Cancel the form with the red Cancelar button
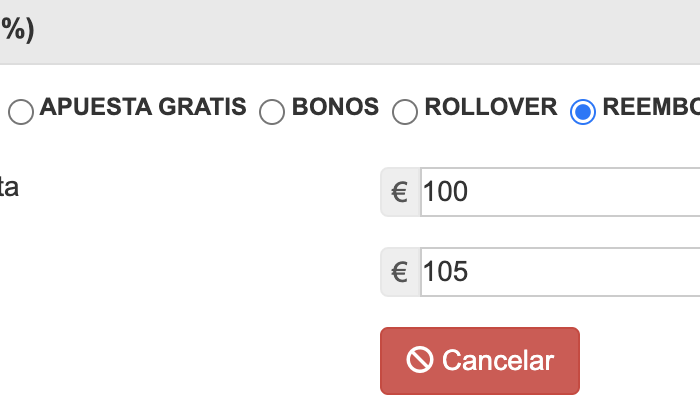This screenshot has height=412, width=700. [480, 361]
